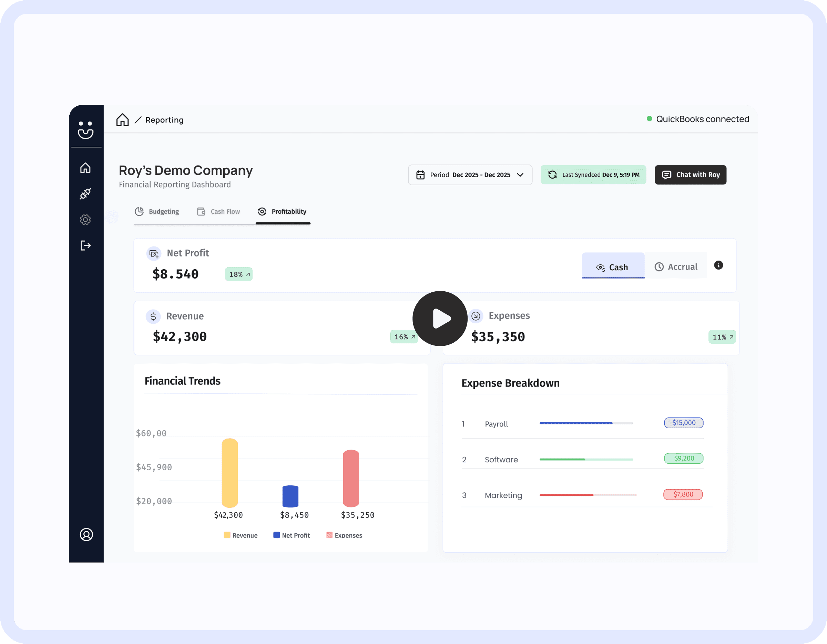The height and width of the screenshot is (644, 827).
Task: Click the logout icon in sidebar
Action: coord(85,245)
